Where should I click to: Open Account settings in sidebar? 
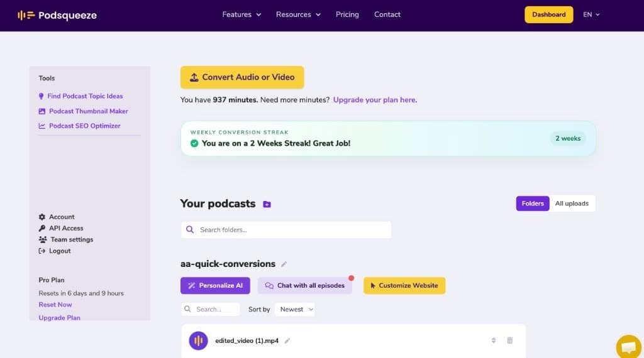(57, 217)
